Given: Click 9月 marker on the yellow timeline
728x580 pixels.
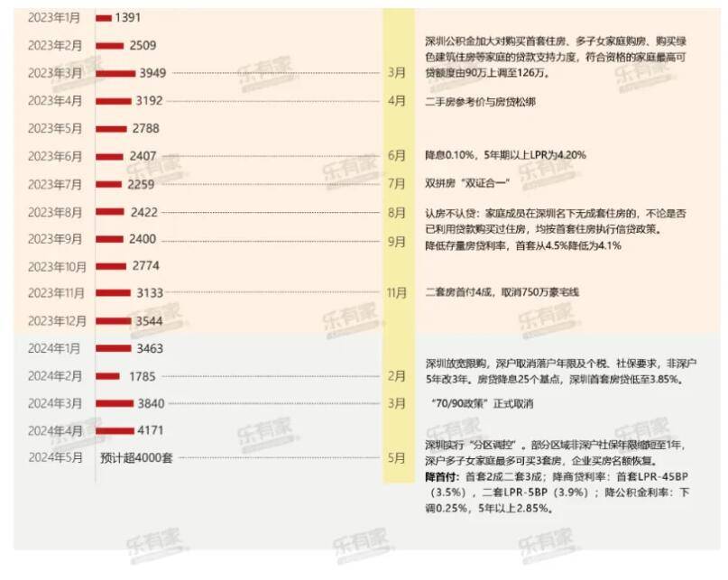Looking at the screenshot, I should tap(397, 242).
